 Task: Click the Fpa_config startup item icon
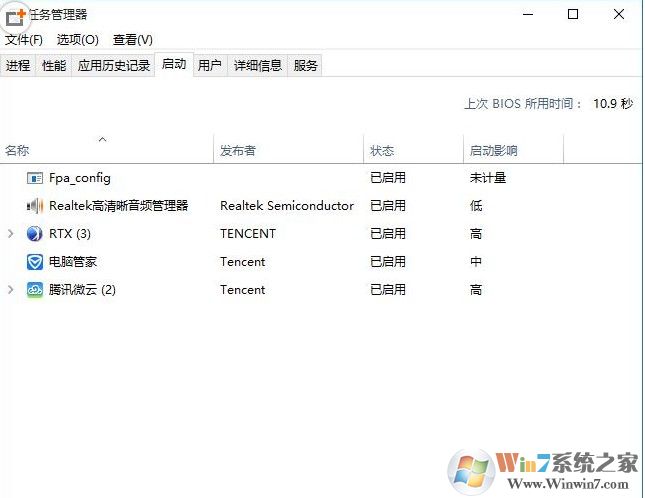pos(35,178)
